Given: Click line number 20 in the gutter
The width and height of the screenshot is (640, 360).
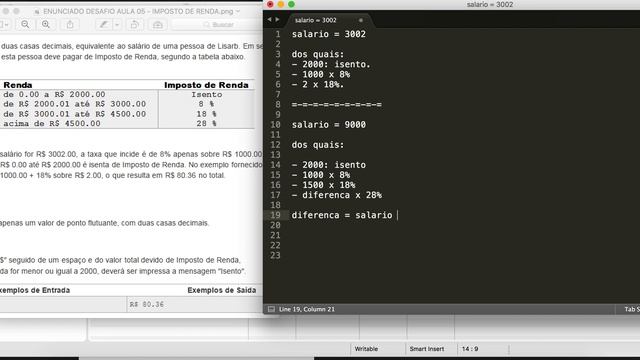Looking at the screenshot, I should [x=276, y=225].
